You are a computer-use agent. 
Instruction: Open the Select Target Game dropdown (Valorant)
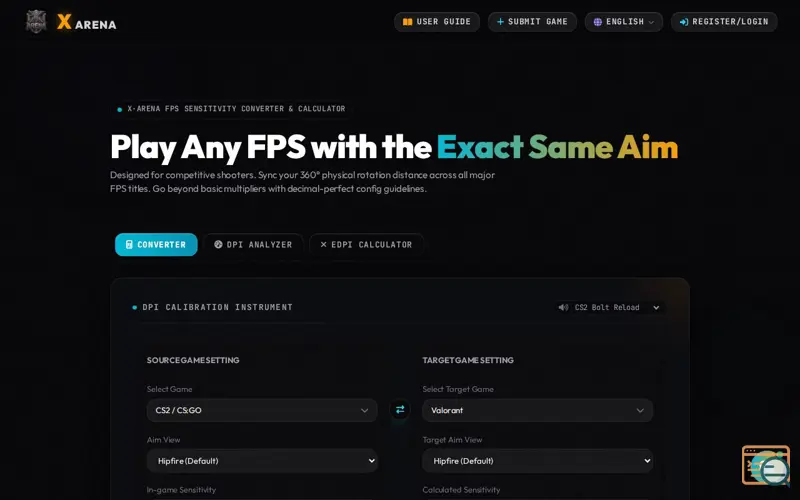pos(537,410)
